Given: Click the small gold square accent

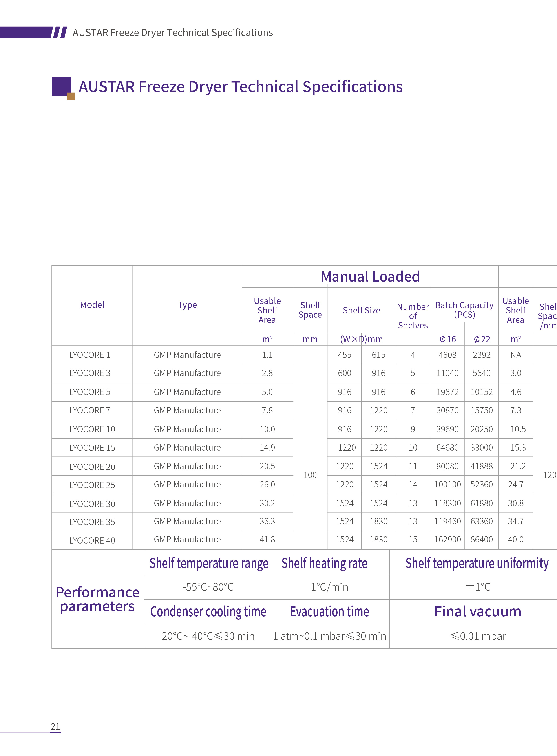Looking at the screenshot, I should point(71,96).
